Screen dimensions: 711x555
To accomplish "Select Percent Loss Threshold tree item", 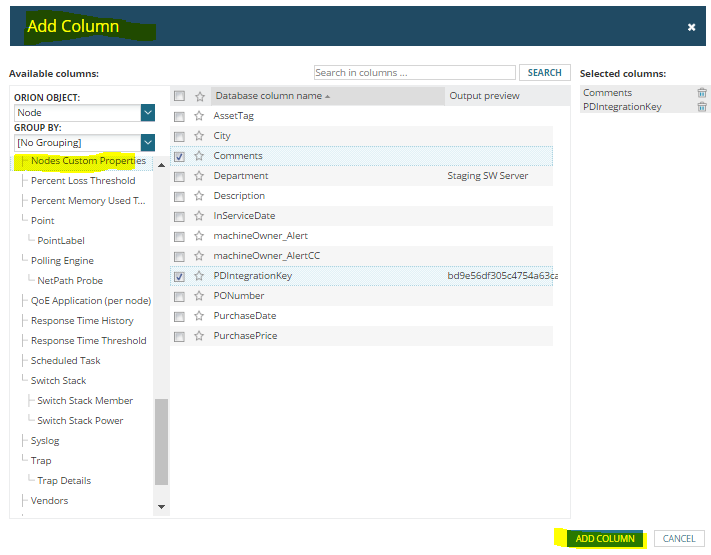I will pos(83,180).
